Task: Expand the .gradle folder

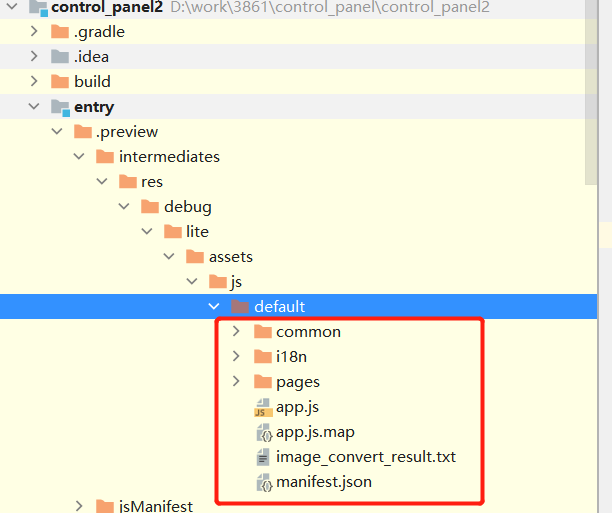Action: (x=35, y=31)
